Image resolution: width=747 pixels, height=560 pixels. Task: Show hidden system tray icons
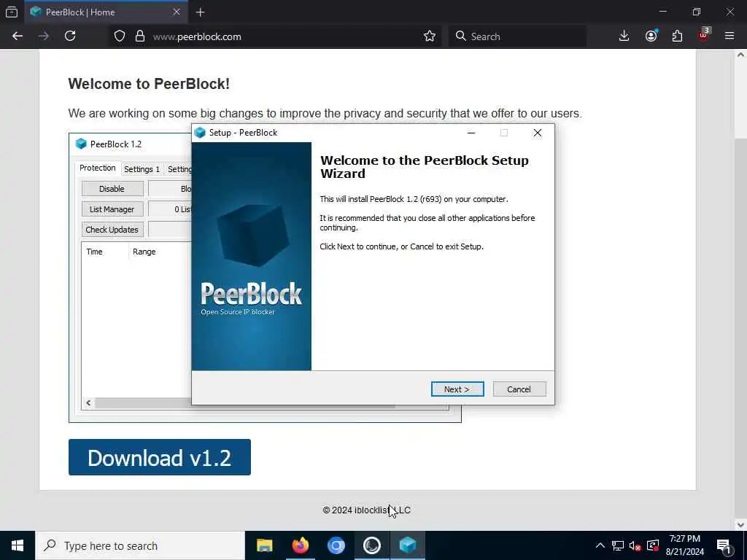click(x=600, y=545)
